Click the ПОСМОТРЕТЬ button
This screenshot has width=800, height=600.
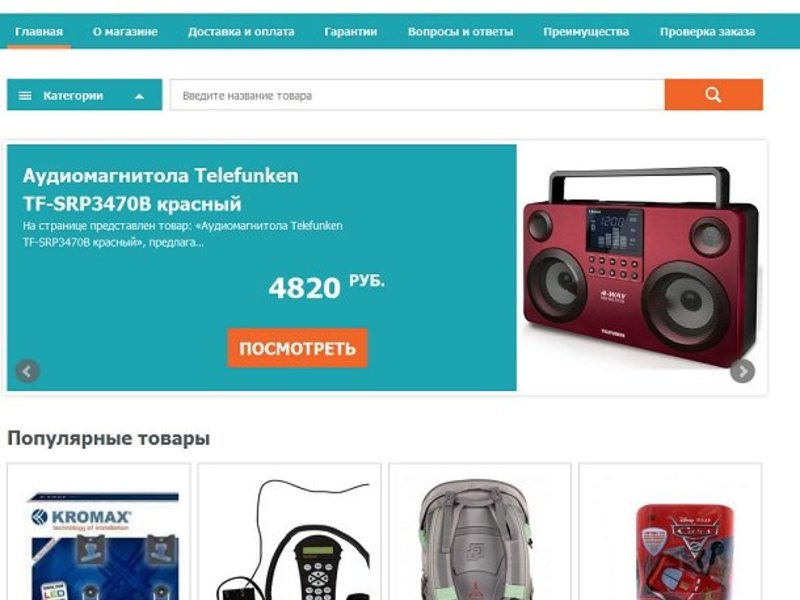click(x=297, y=348)
